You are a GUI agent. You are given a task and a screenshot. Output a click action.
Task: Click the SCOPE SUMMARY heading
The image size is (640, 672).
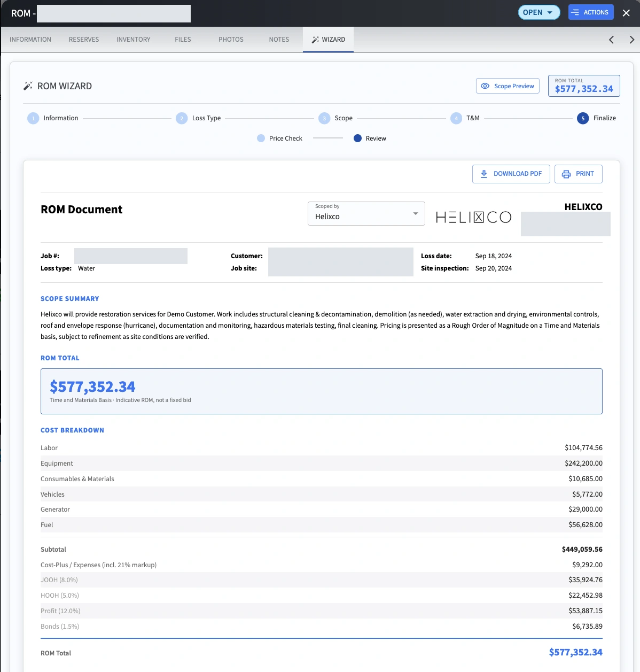tap(70, 299)
